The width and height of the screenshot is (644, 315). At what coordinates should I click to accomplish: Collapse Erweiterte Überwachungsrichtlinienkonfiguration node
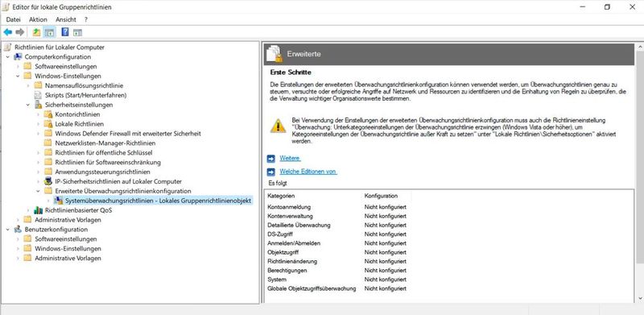[x=38, y=191]
